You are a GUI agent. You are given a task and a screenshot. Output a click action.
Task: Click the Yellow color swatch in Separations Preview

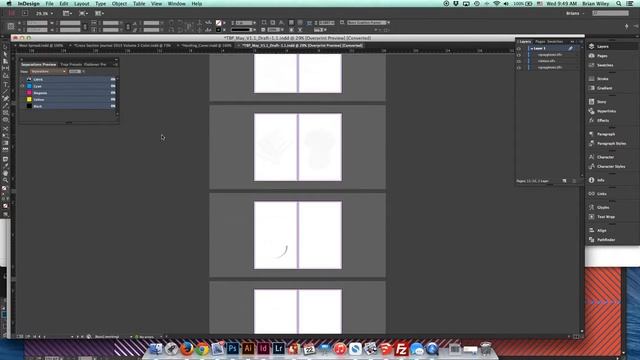coord(29,100)
